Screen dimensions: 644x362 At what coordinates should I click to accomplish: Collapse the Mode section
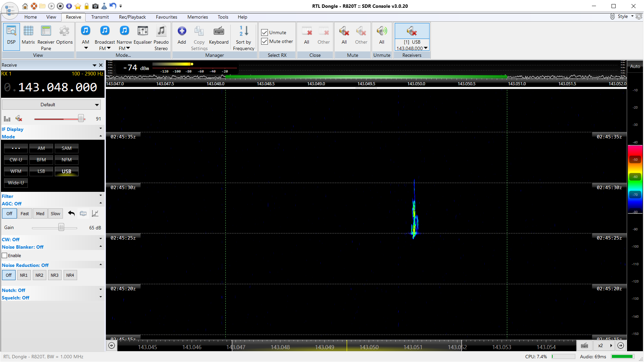pos(100,136)
